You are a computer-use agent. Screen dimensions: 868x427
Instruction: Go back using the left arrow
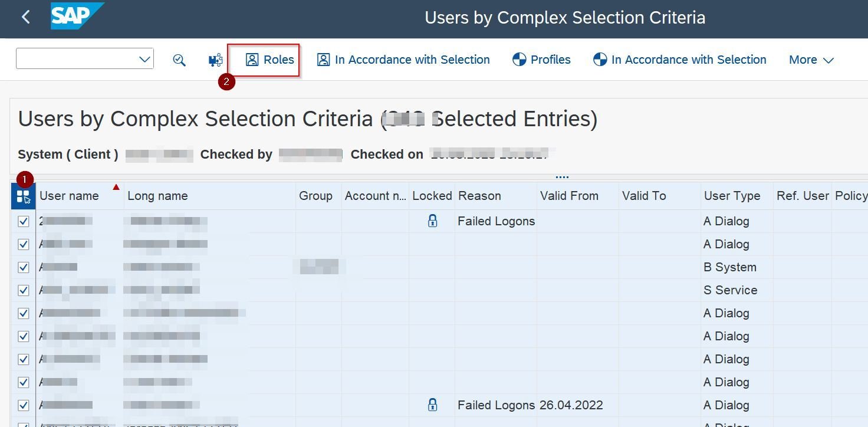pyautogui.click(x=25, y=17)
